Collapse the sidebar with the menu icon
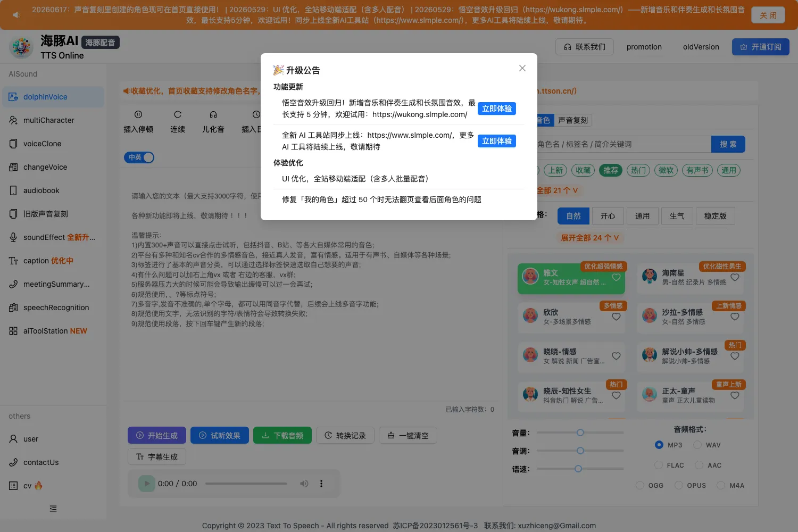Viewport: 798px width, 532px height. point(53,509)
